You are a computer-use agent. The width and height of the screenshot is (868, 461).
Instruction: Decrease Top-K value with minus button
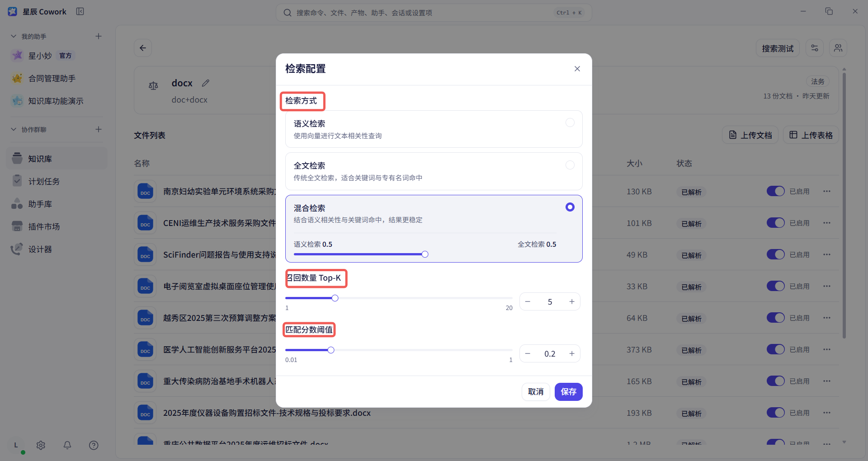(528, 301)
